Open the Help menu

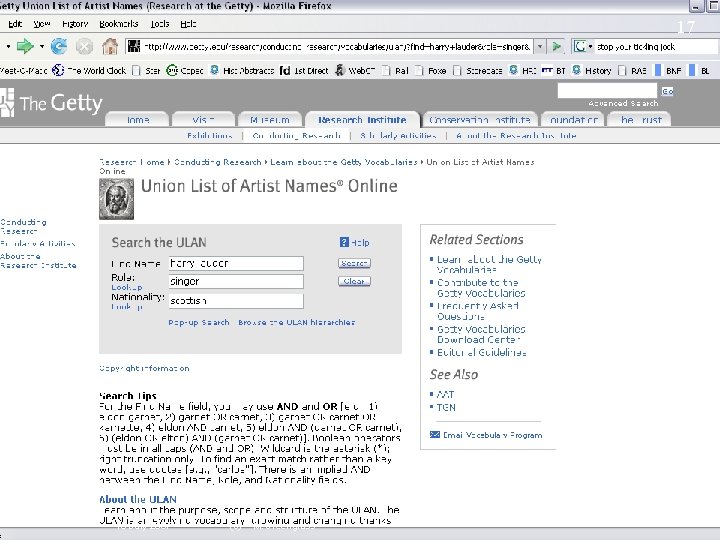[x=188, y=24]
